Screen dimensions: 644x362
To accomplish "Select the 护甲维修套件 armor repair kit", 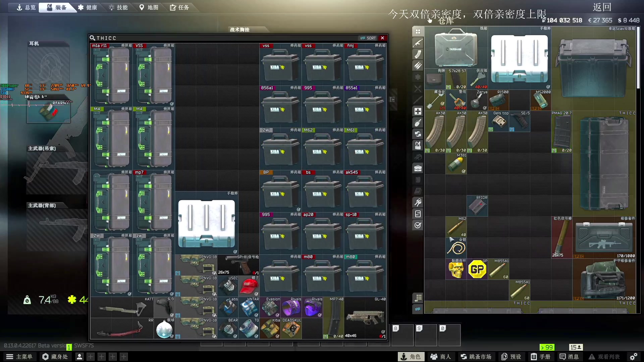I will tap(604, 279).
